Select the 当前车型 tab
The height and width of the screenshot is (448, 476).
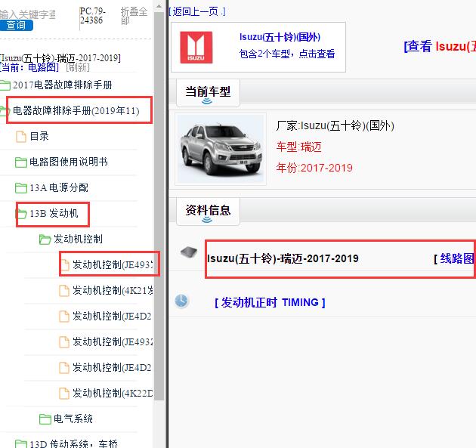(208, 92)
